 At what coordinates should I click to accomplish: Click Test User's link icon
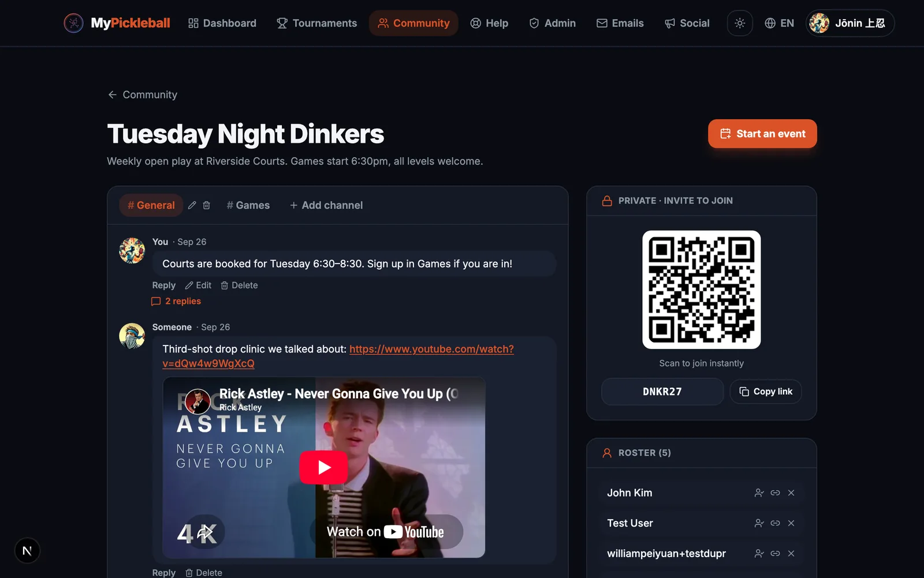(776, 523)
